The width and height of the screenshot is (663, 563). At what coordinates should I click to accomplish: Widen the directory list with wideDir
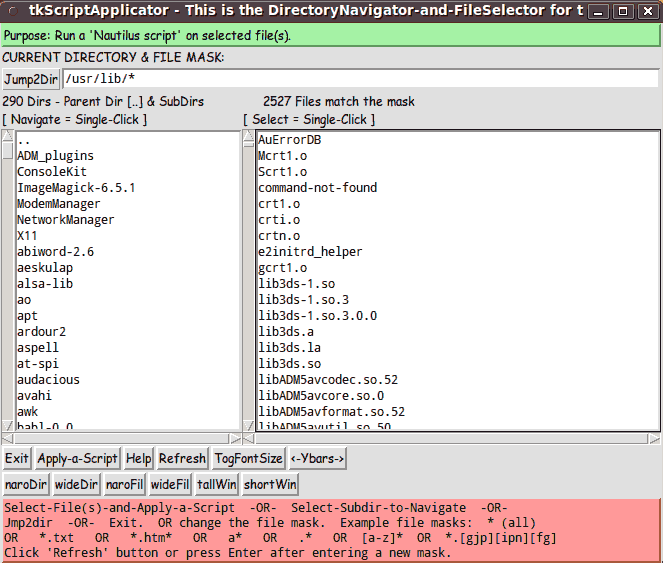[76, 485]
